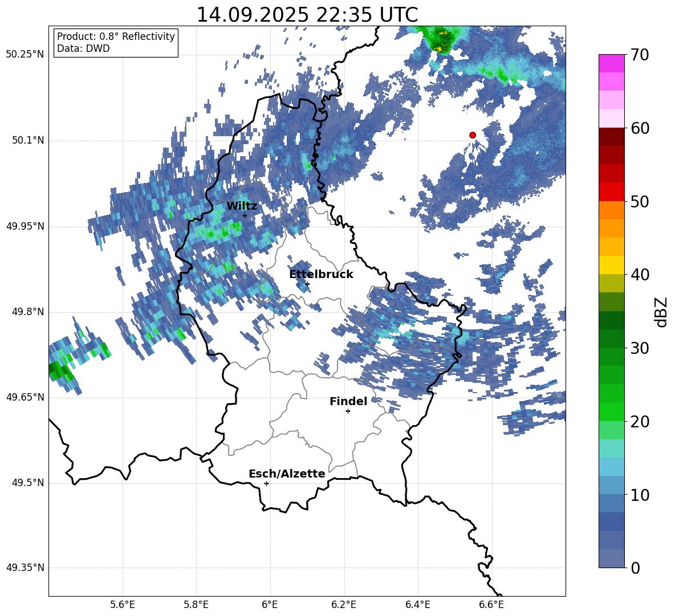Click the Esch/Alzette city label
Viewport: 675px width, 616px height.
point(287,474)
